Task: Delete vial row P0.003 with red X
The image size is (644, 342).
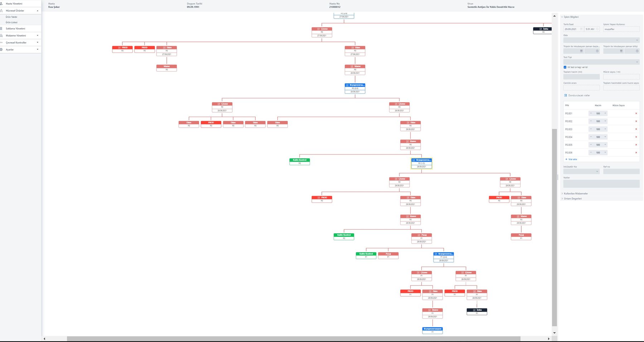Action: (x=636, y=129)
